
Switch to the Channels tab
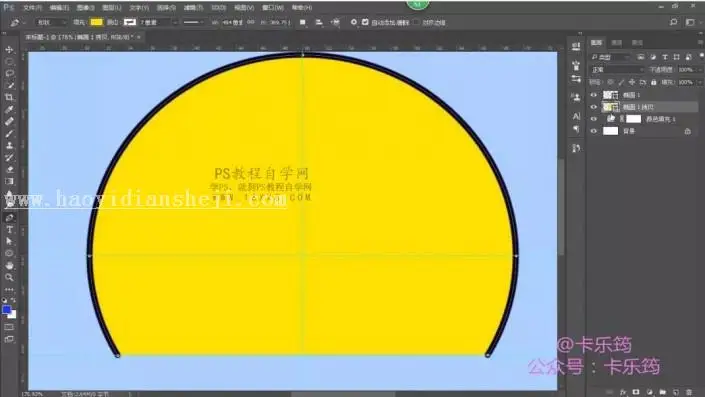click(x=617, y=43)
